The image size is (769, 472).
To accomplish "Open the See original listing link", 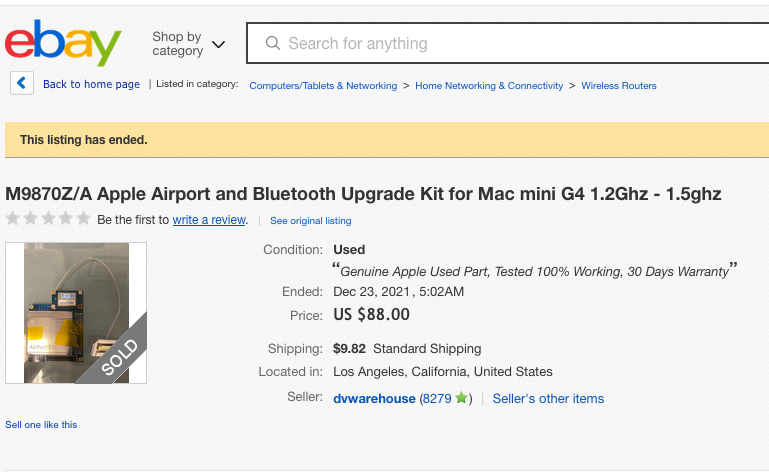I will coord(310,221).
